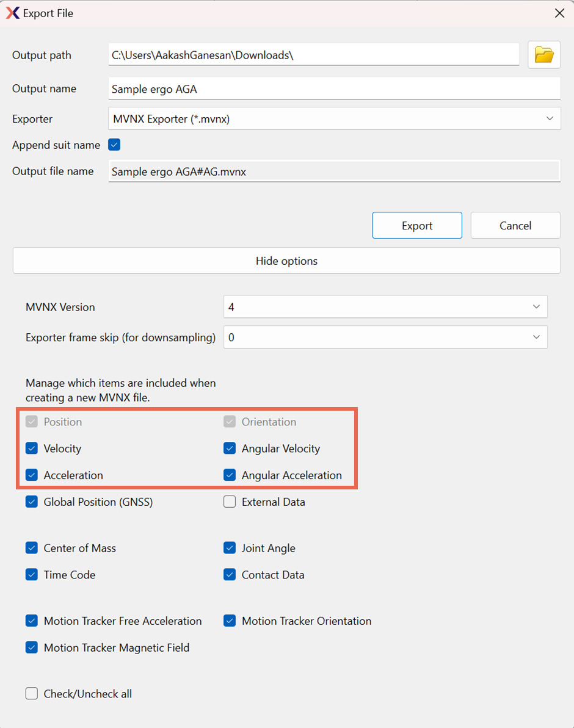Click the Check/Uncheck all checkbox
The image size is (574, 728).
(31, 693)
